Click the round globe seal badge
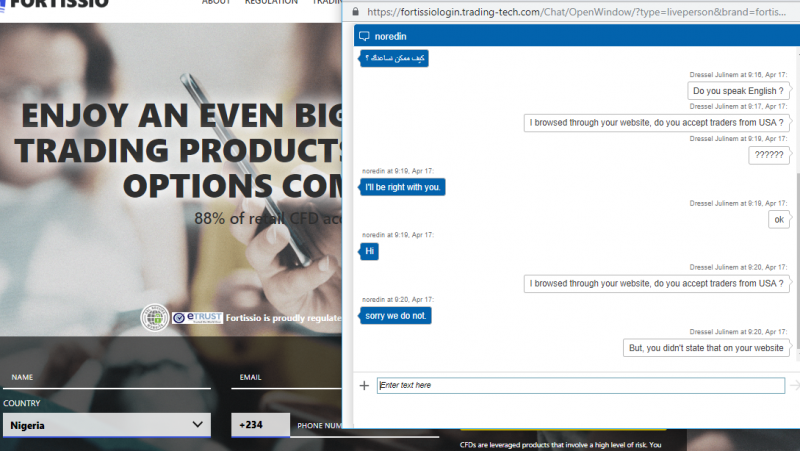 click(x=155, y=318)
